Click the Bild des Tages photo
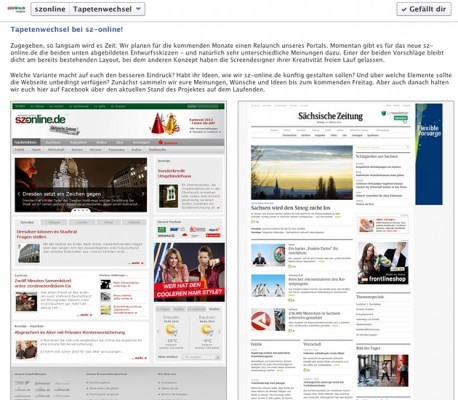 tap(383, 370)
